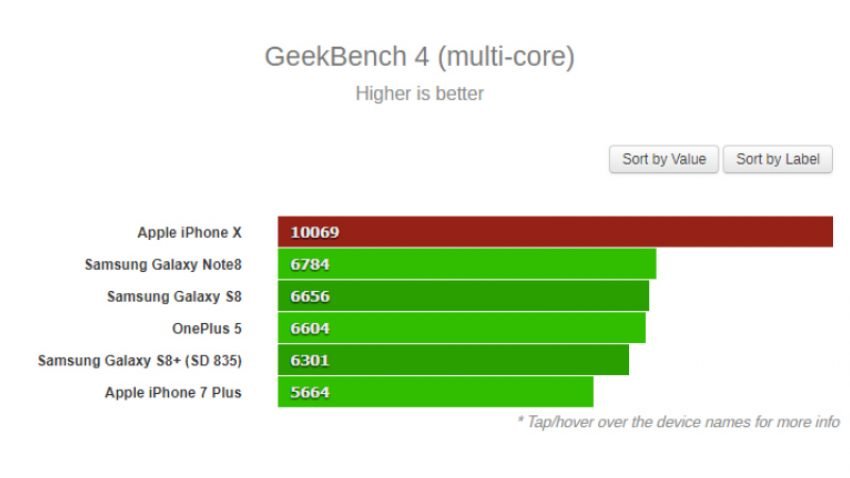This screenshot has height=478, width=850.
Task: Click the green Galaxy Note8 bar
Action: pyautogui.click(x=467, y=264)
